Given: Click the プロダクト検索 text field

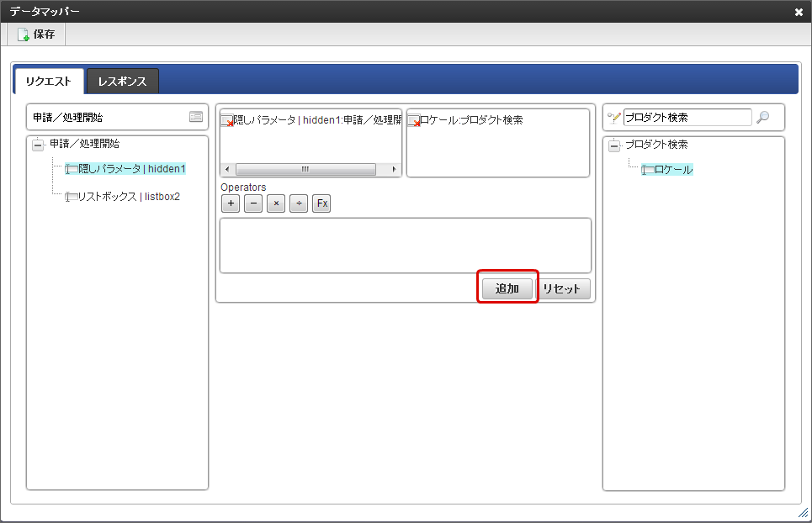Looking at the screenshot, I should (x=687, y=118).
